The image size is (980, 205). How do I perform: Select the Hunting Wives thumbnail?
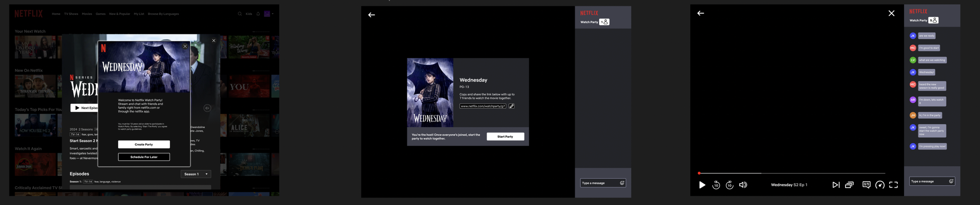click(249, 47)
